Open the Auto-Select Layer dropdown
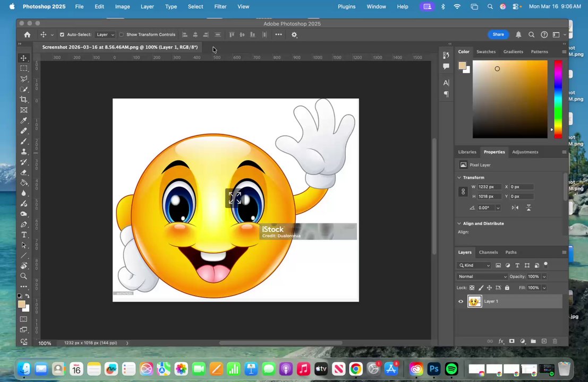Screen dimensions: 588x382 tap(105, 34)
